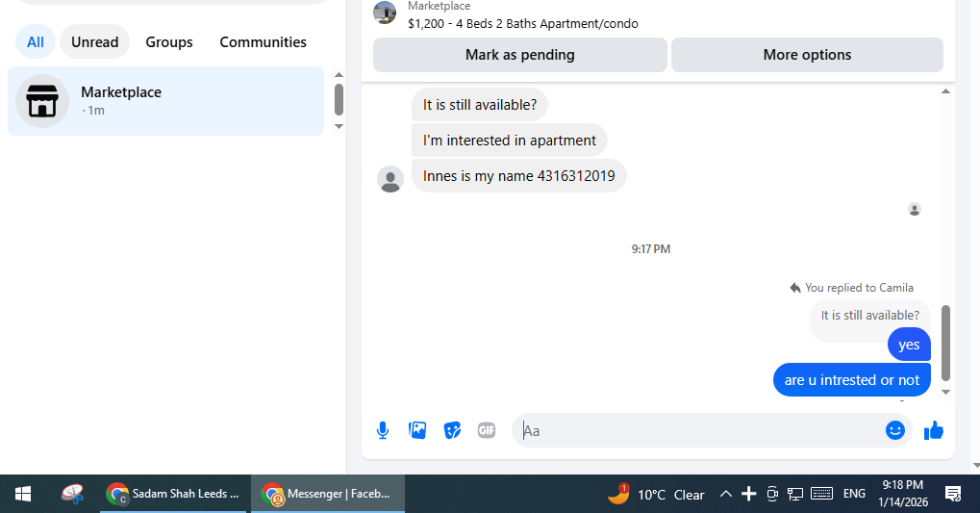This screenshot has width=980, height=513.
Task: Open the GIF picker icon
Action: pyautogui.click(x=487, y=430)
